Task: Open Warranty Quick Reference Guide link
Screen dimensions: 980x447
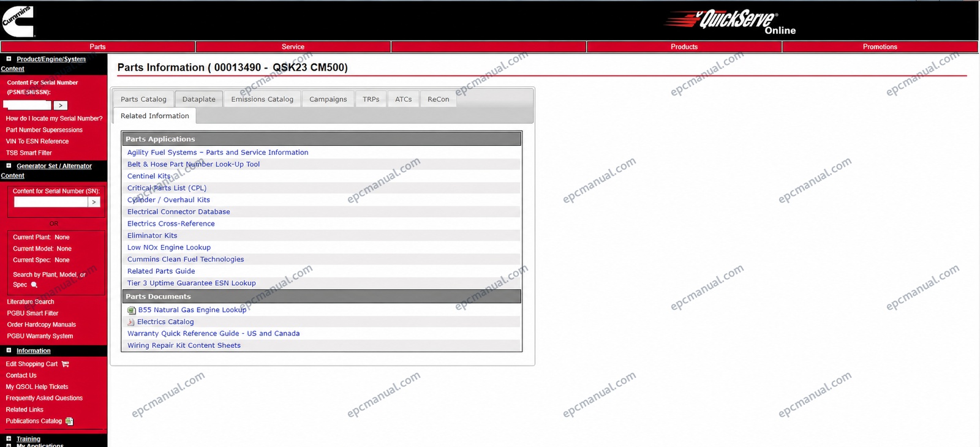Action: (214, 334)
